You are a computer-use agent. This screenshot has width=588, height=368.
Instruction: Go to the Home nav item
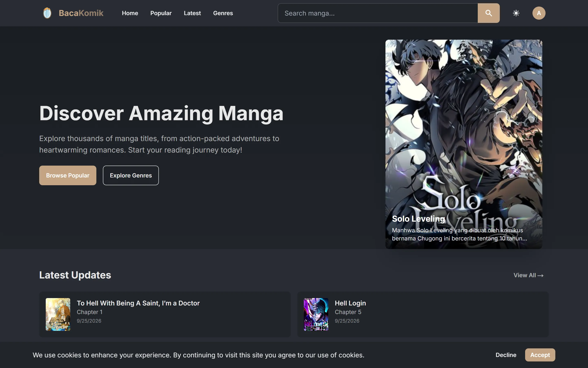pos(130,13)
